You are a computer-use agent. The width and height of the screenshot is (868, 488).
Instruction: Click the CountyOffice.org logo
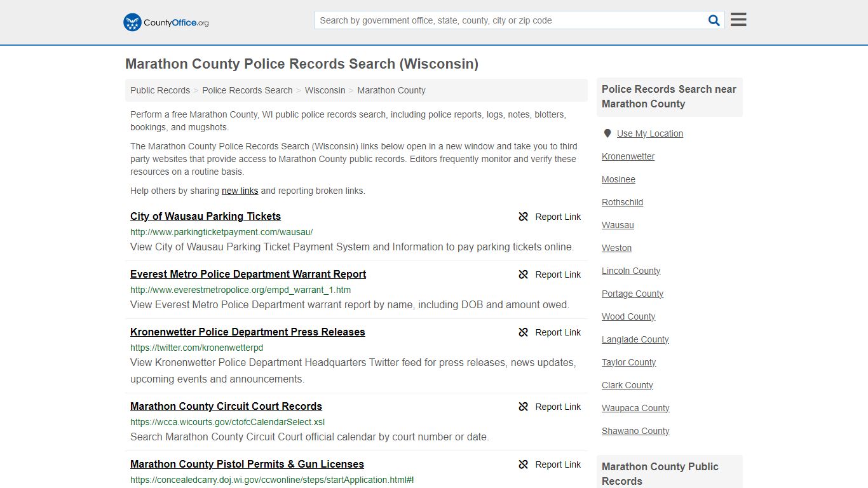(166, 22)
